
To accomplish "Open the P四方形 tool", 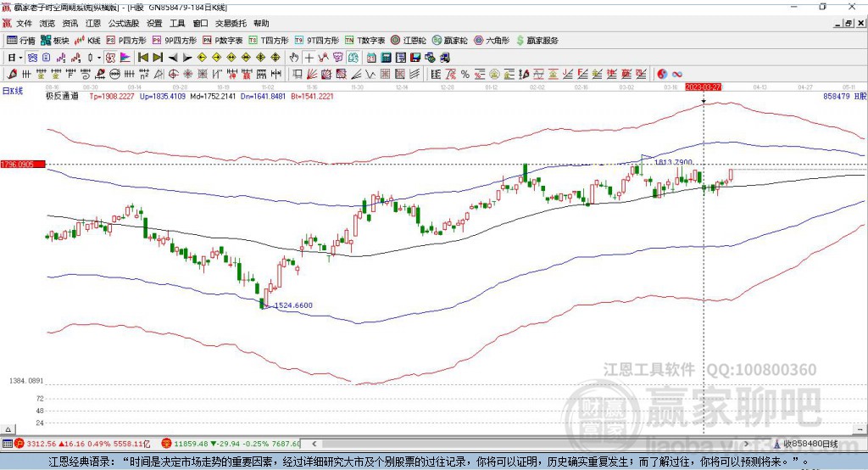I will [x=126, y=41].
